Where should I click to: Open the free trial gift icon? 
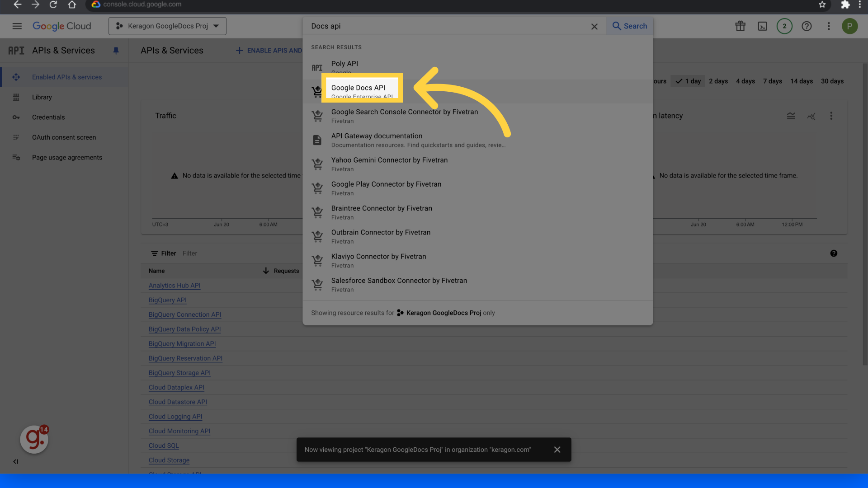click(x=740, y=26)
